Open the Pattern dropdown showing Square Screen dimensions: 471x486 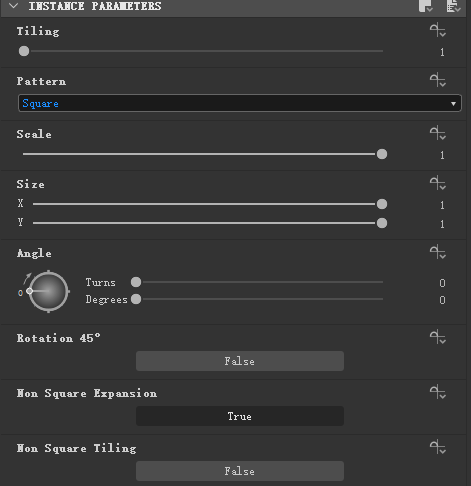point(240,103)
